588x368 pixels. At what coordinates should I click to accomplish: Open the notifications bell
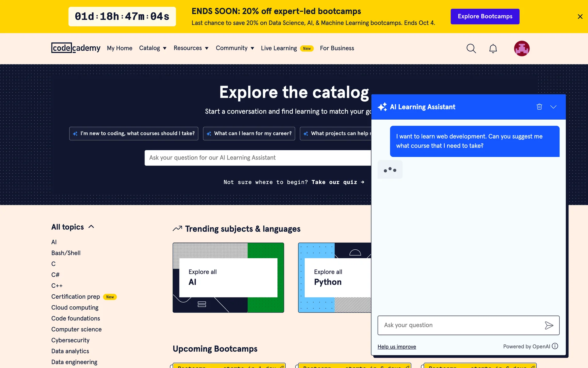click(x=493, y=48)
